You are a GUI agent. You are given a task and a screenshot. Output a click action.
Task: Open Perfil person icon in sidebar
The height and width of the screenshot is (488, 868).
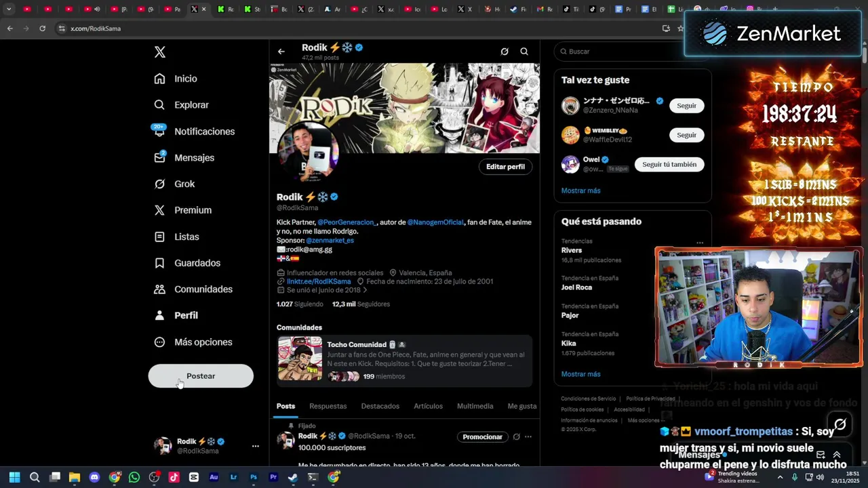pos(159,315)
